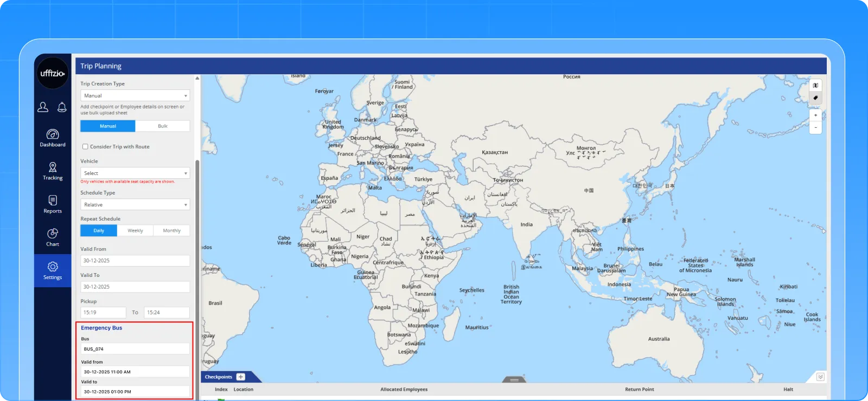The width and height of the screenshot is (868, 401).
Task: Open the Vehicle Select dropdown
Action: pos(135,173)
